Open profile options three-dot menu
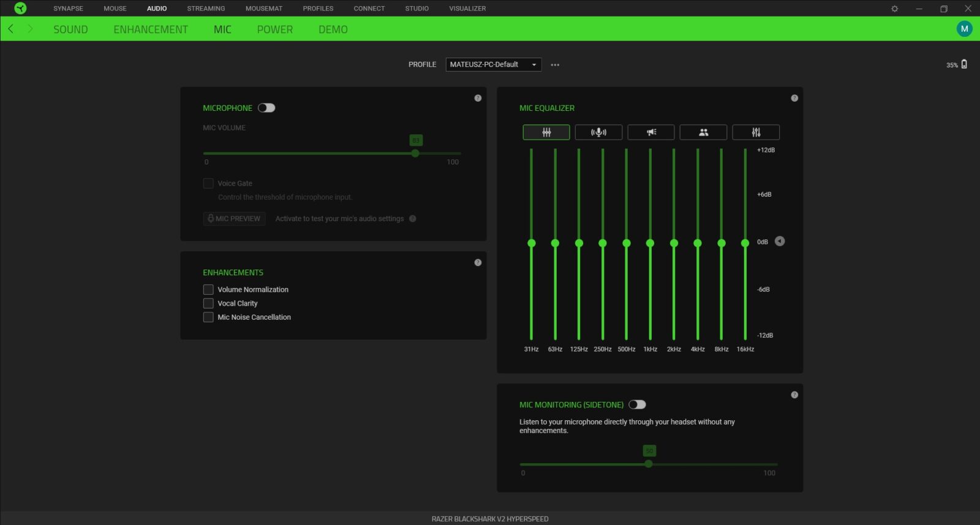 pos(555,65)
